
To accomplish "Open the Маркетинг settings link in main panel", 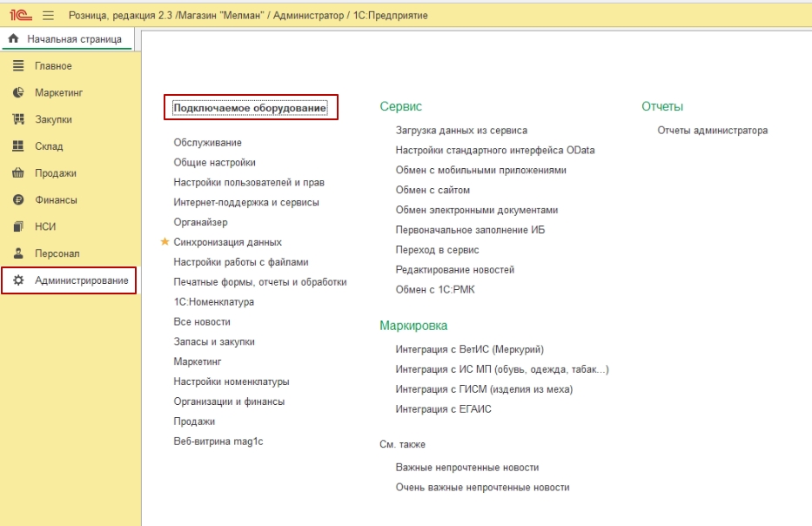I will 198,361.
